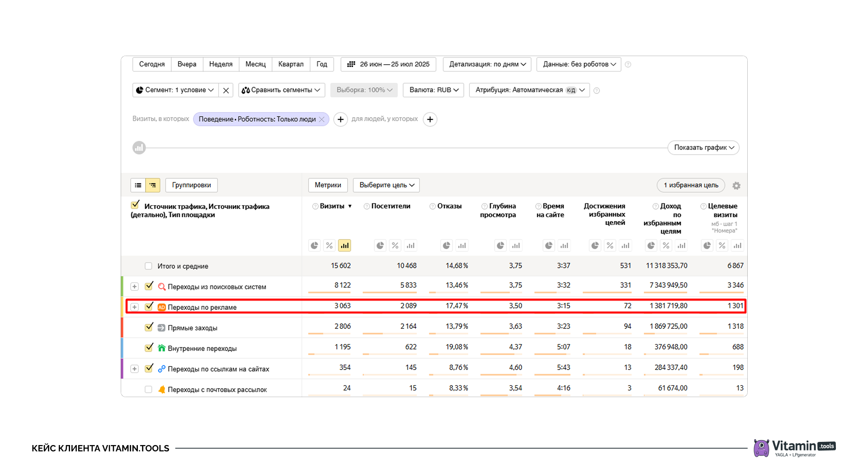Image resolution: width=868 pixels, height=474 pixels.
Task: Click the Группировки button
Action: [x=191, y=185]
